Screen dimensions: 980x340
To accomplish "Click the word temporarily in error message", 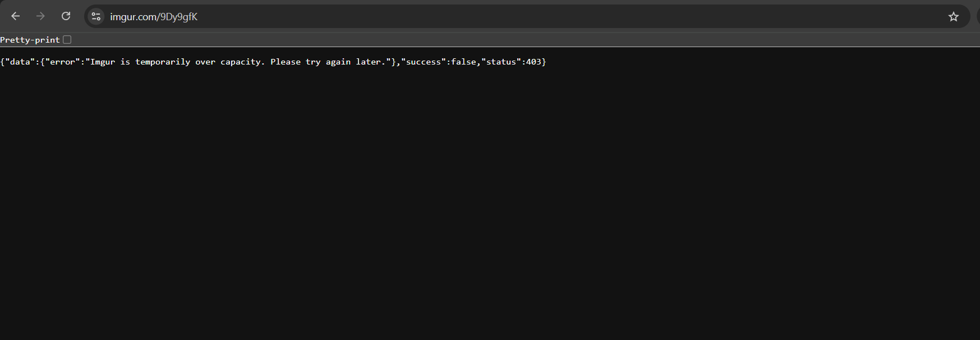I will 163,62.
